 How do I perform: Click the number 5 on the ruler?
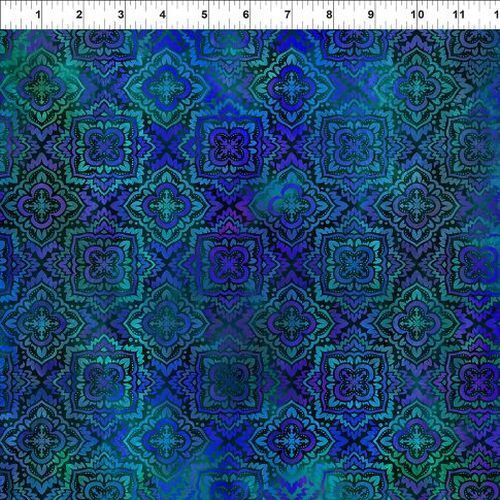204,14
